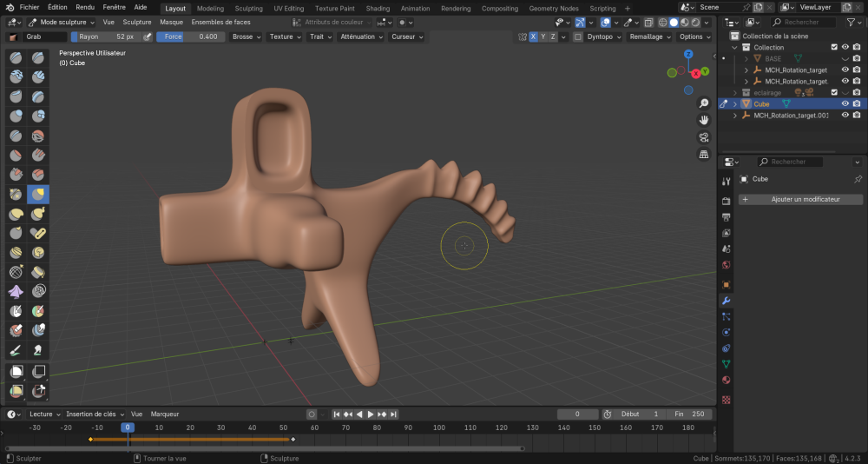Switch perspective/orthographic with the grid icon
Screen dimensions: 868x464
[x=704, y=155]
